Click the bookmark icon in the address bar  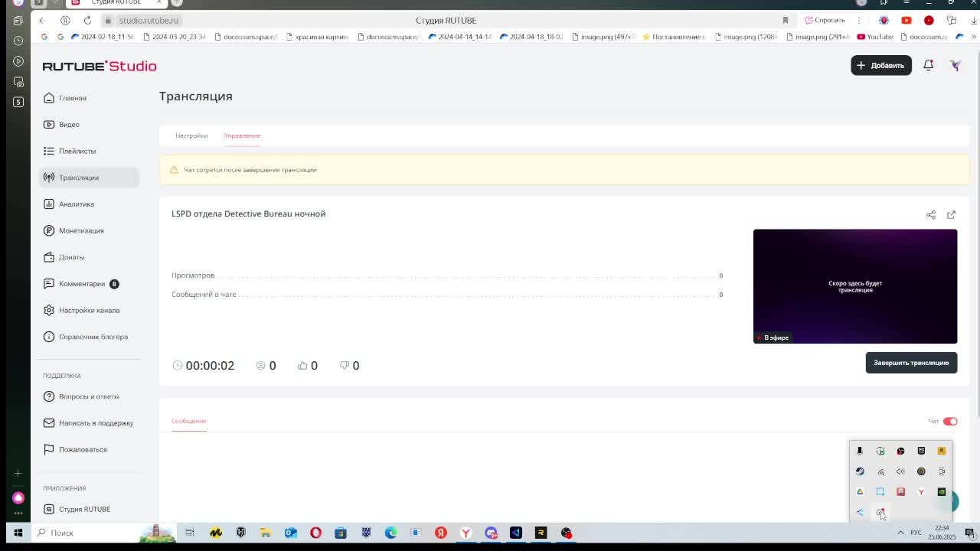pyautogui.click(x=785, y=20)
